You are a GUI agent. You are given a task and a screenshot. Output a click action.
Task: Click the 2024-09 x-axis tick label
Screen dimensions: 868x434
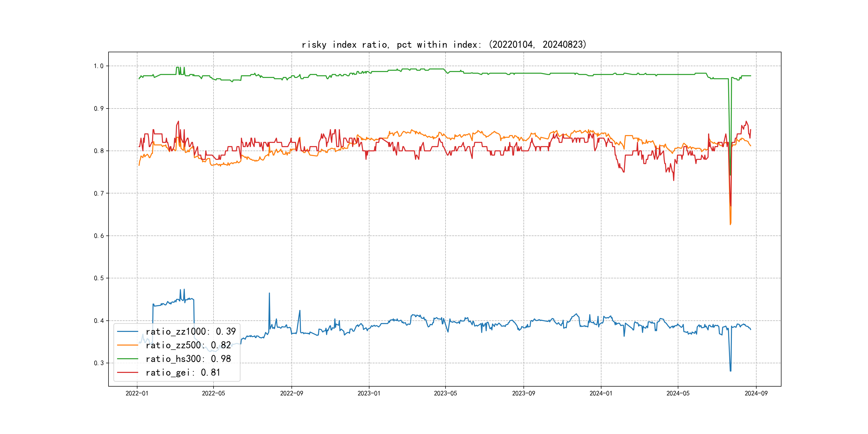coord(756,393)
